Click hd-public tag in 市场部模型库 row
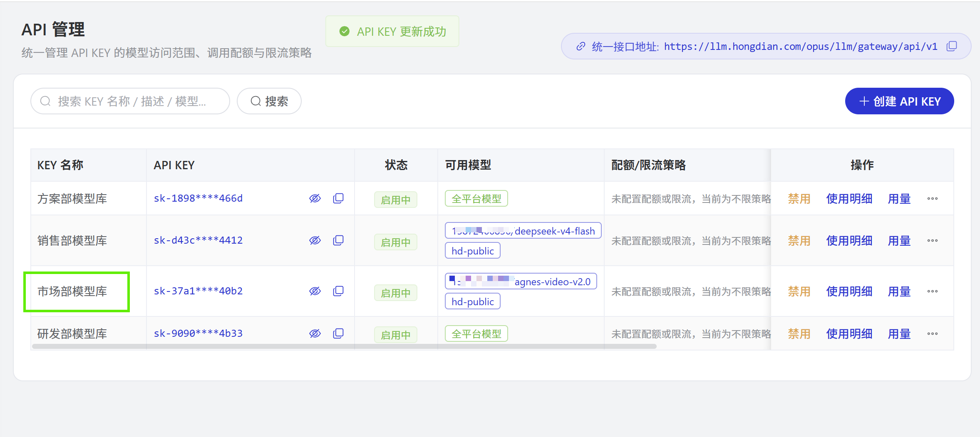 click(473, 301)
